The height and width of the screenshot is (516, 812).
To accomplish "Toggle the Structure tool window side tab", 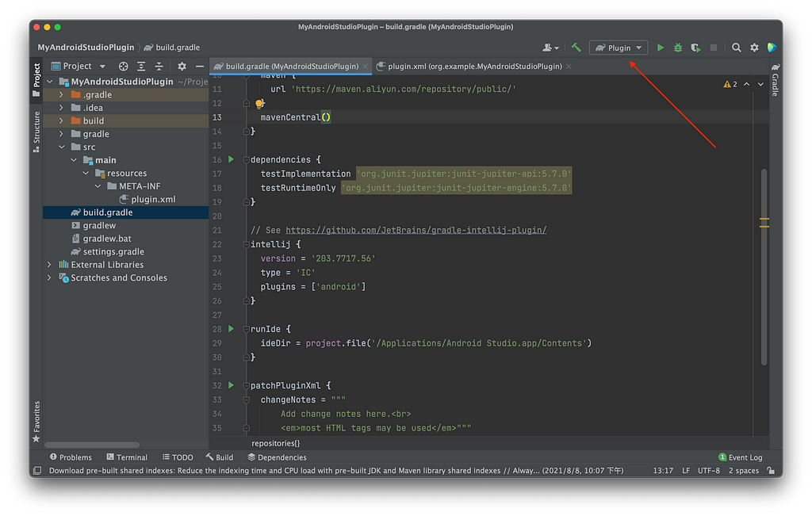I will 36,132.
